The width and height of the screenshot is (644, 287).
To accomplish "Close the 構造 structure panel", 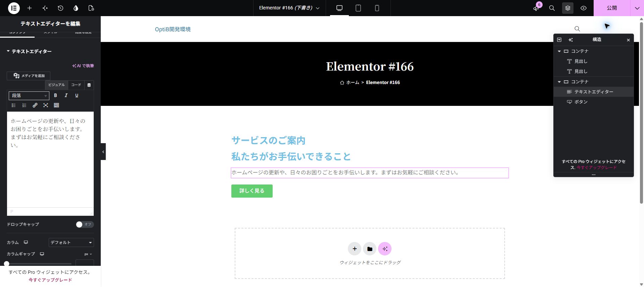I will pos(628,40).
